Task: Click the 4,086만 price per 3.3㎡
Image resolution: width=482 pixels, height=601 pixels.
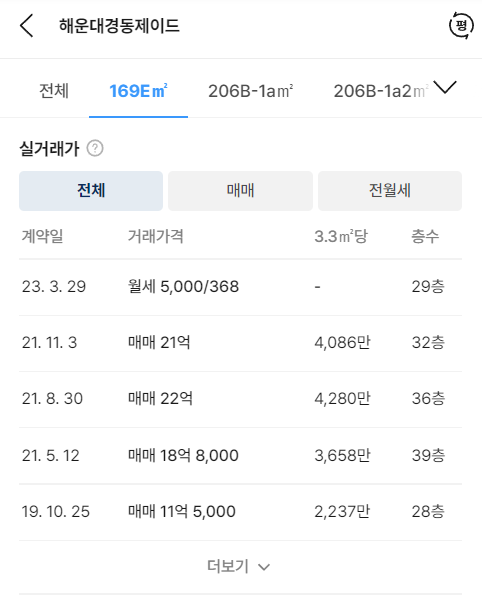Action: (x=343, y=343)
